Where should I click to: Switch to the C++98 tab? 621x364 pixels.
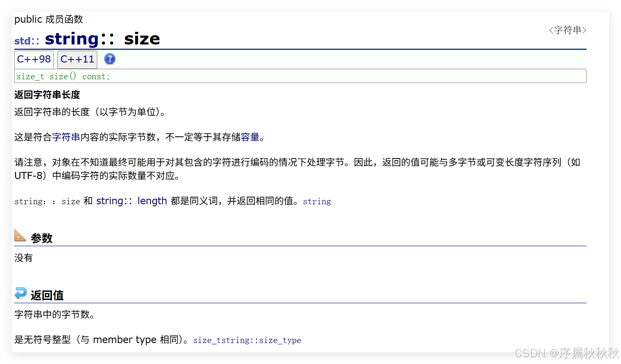34,59
